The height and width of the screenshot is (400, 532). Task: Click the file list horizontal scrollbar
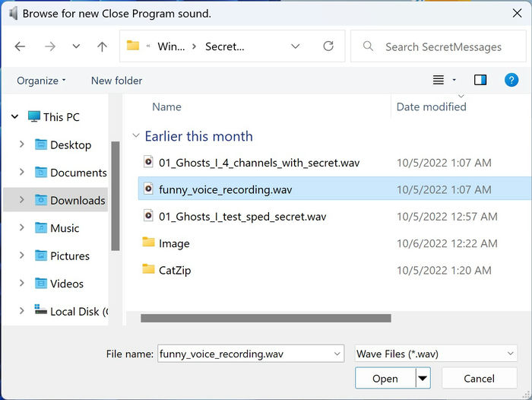point(266,318)
